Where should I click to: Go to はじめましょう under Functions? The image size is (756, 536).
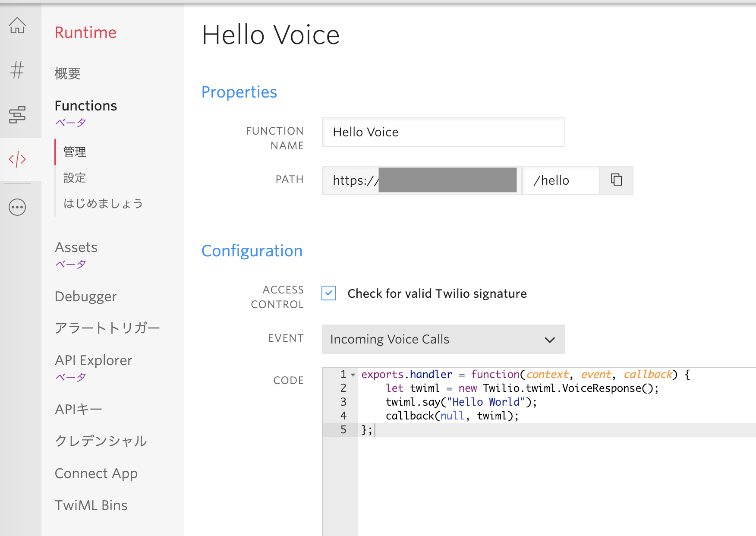(103, 203)
